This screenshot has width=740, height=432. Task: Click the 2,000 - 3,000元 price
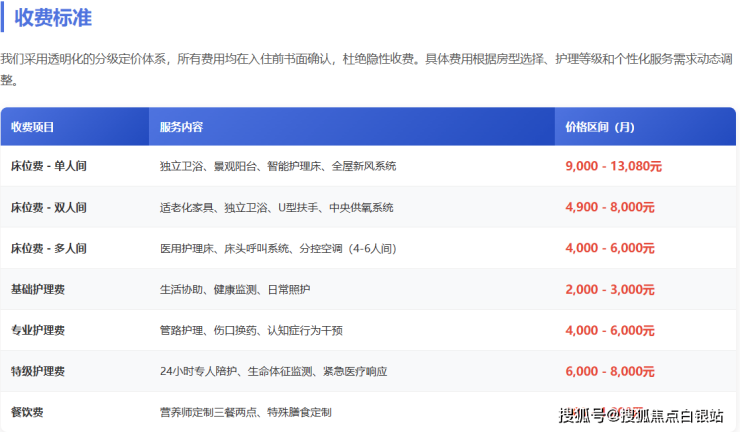[609, 290]
